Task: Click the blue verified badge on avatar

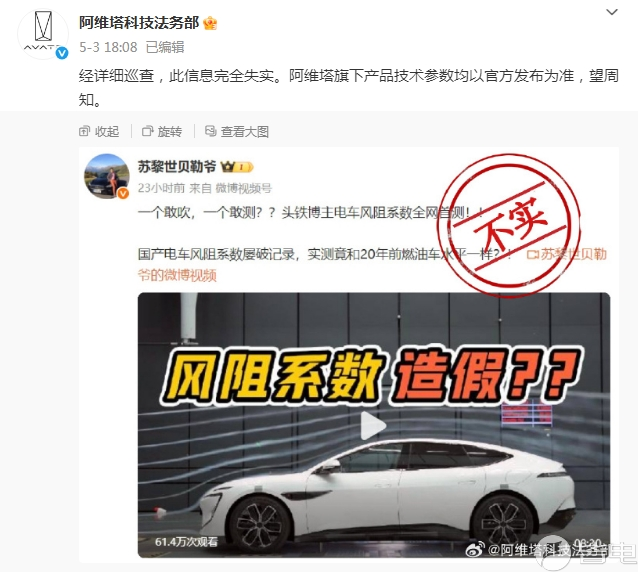Action: tap(62, 53)
